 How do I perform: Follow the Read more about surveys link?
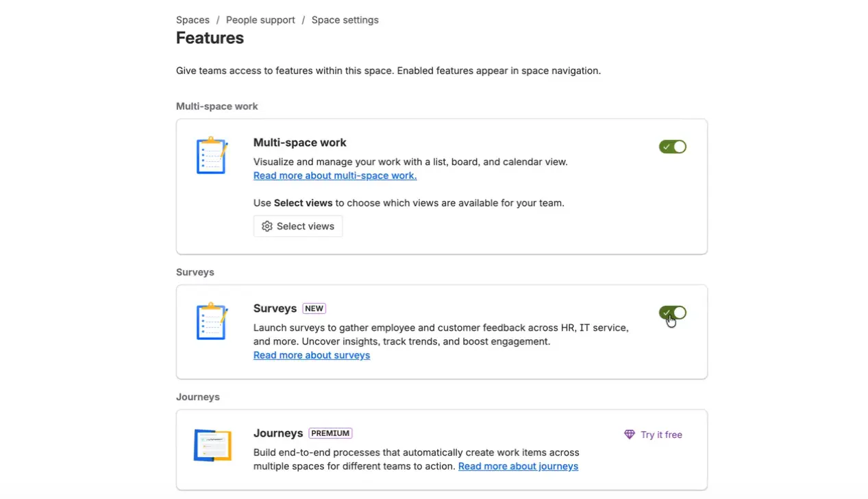312,355
